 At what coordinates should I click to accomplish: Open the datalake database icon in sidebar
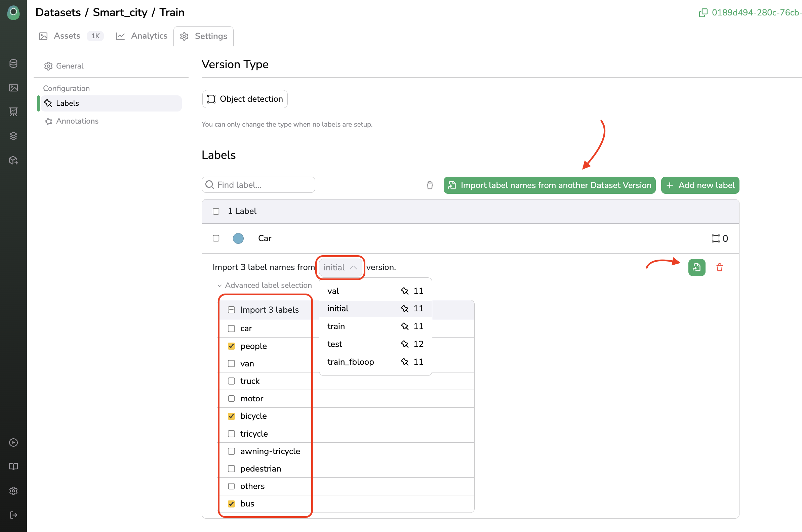tap(13, 63)
